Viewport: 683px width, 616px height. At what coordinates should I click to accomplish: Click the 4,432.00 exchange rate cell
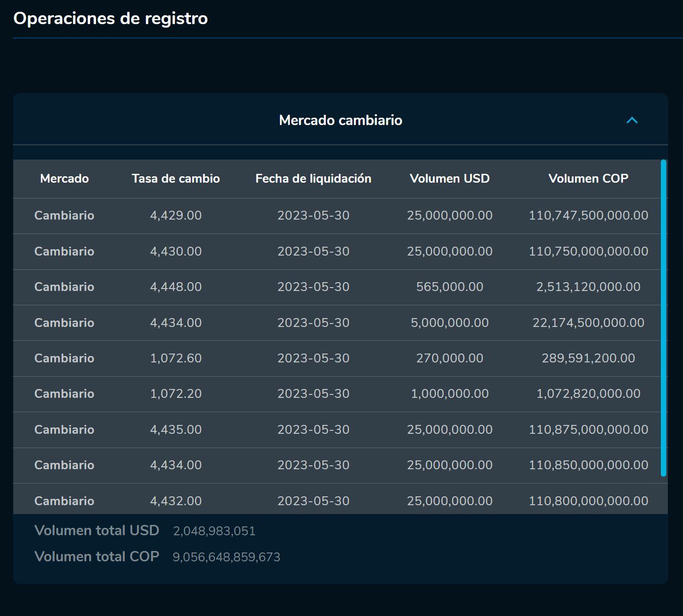coord(175,501)
